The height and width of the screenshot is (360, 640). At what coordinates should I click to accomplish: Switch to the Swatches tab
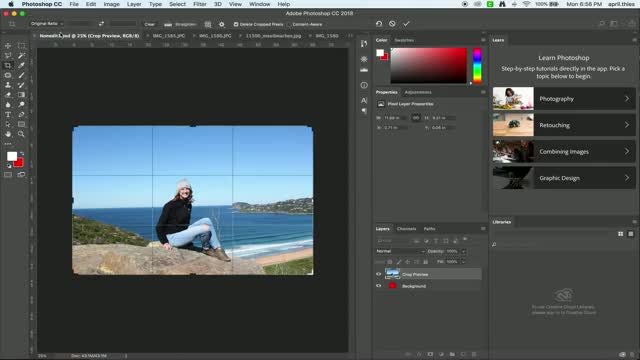pos(404,40)
